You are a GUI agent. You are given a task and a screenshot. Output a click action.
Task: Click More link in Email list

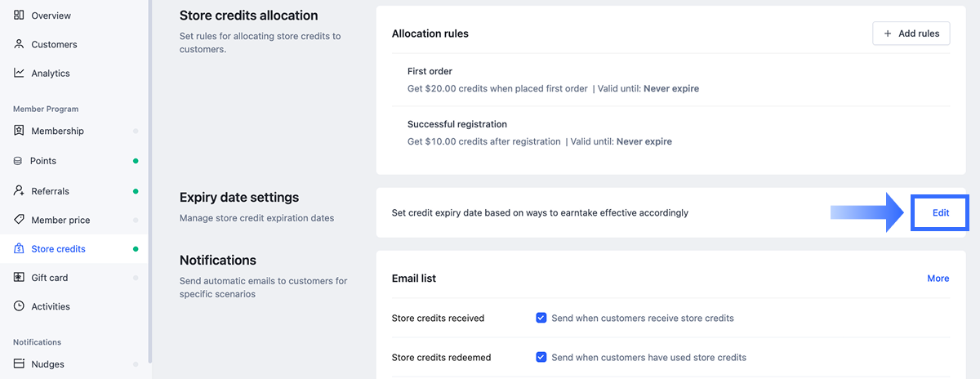(938, 279)
